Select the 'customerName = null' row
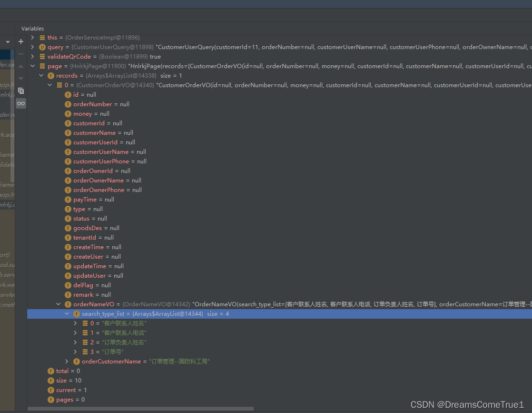 (280, 133)
